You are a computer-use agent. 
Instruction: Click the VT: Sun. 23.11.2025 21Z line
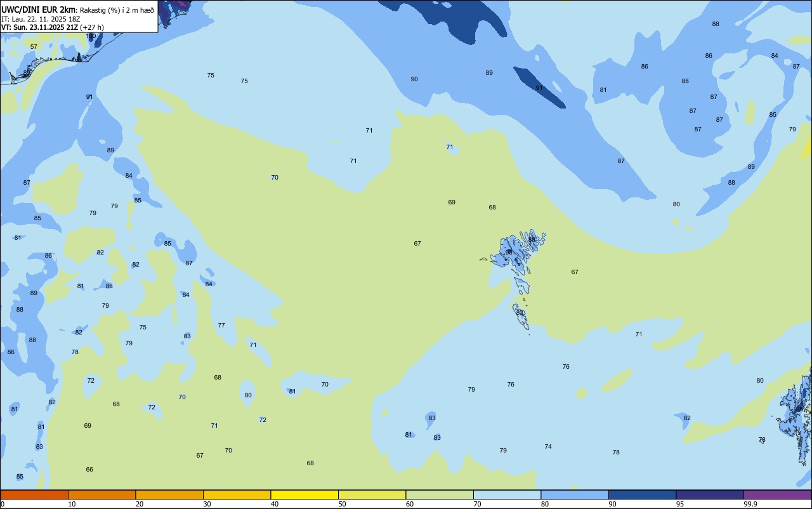[x=53, y=27]
